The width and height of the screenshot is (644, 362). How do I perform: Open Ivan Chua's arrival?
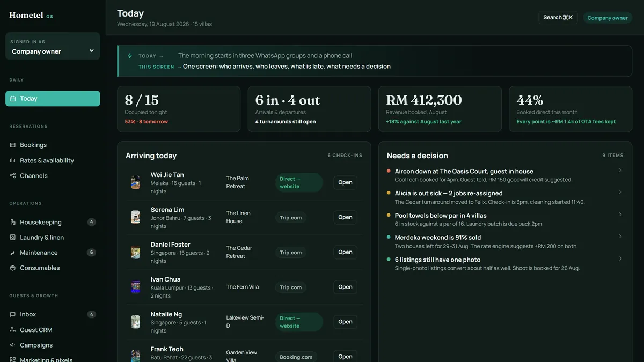coord(345,287)
